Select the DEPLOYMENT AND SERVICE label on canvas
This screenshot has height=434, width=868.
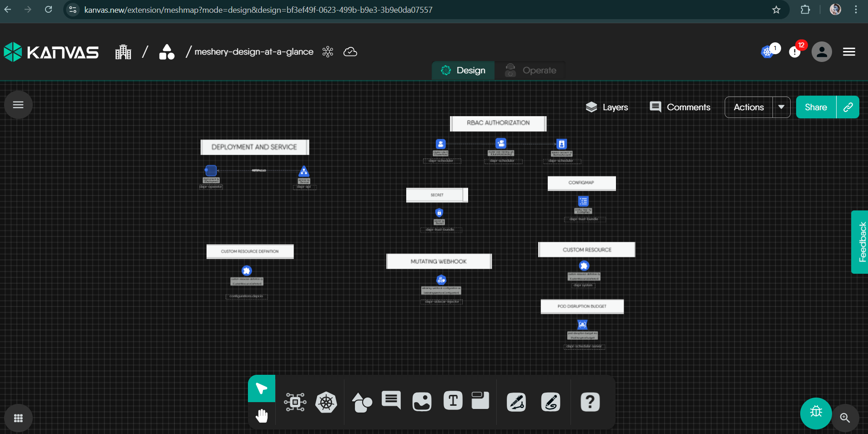254,147
